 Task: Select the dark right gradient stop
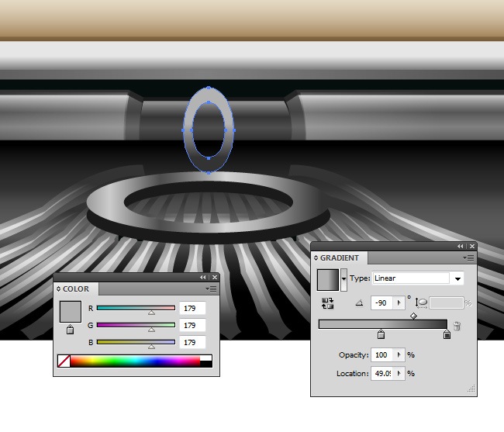pos(447,335)
